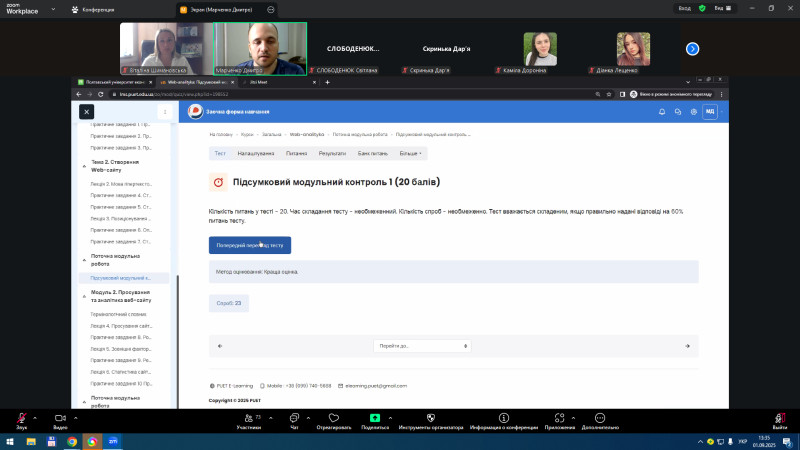Expand audio options arrow next to microphone
The image size is (800, 450).
pos(34,416)
